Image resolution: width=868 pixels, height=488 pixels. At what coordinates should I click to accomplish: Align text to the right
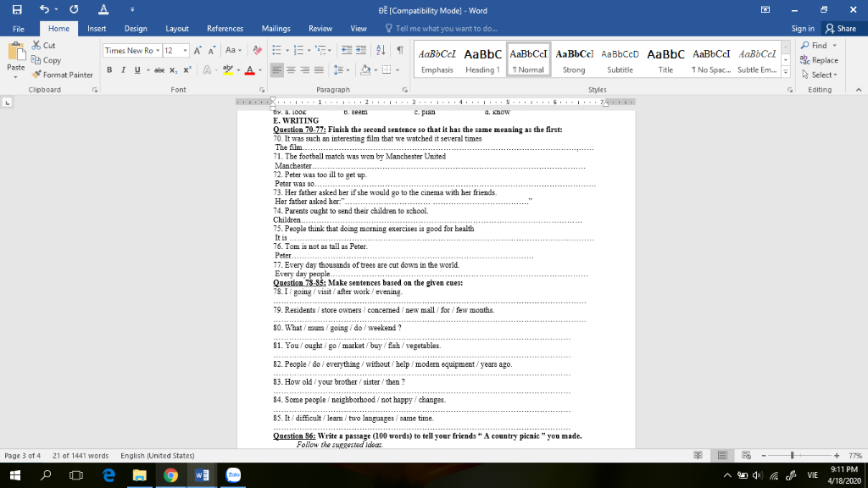click(x=305, y=69)
